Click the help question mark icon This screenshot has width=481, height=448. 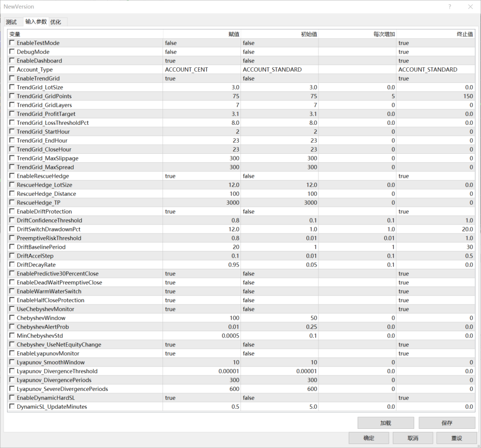450,7
